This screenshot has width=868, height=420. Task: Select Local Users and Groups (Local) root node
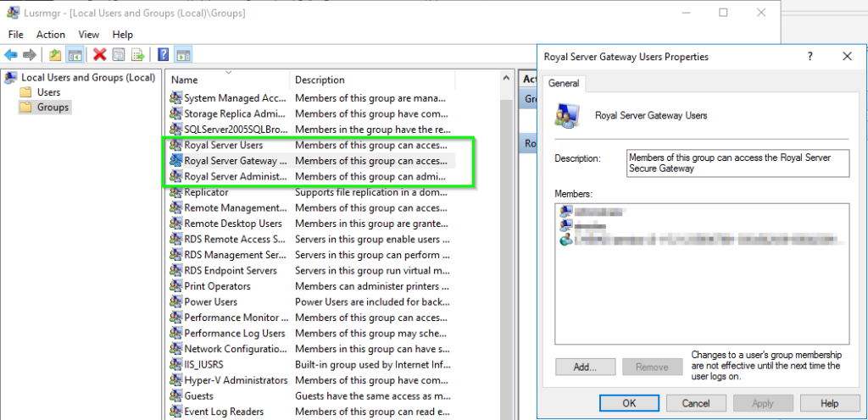[88, 77]
